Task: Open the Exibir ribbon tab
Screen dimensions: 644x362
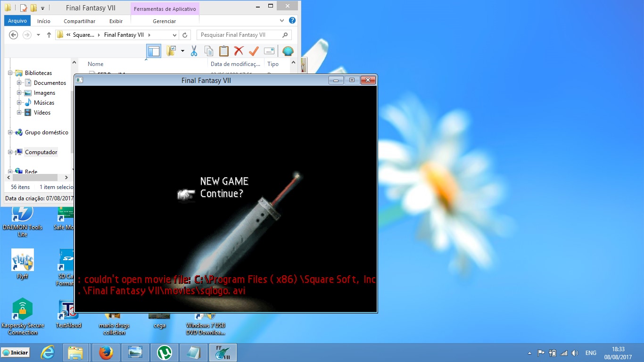Action: (116, 21)
